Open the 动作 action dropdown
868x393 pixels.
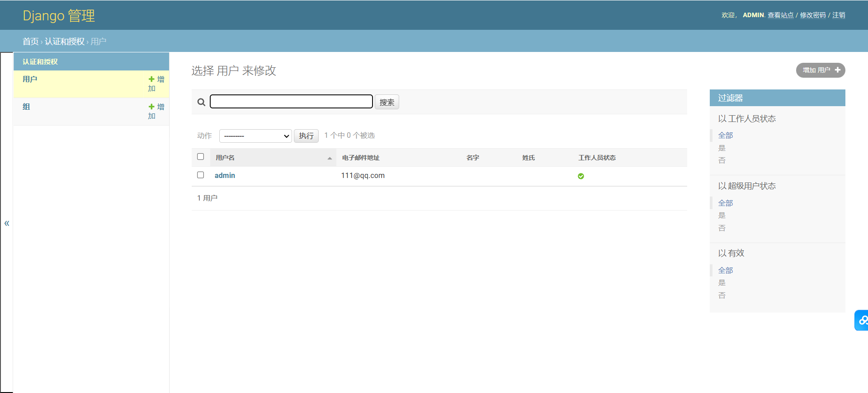(255, 136)
